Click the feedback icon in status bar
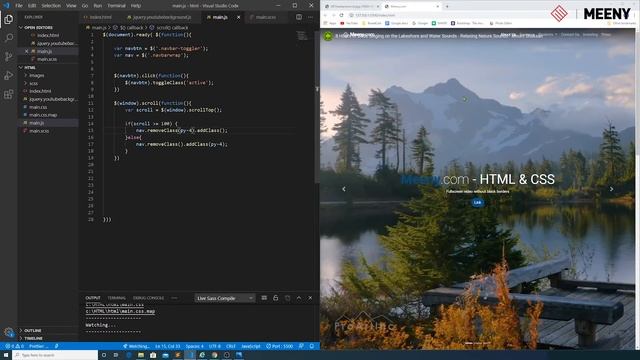This screenshot has width=640, height=360. 301,346
